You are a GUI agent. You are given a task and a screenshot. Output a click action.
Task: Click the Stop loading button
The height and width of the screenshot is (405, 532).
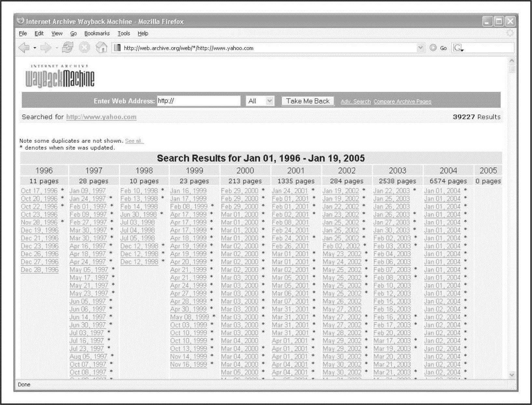[x=84, y=48]
